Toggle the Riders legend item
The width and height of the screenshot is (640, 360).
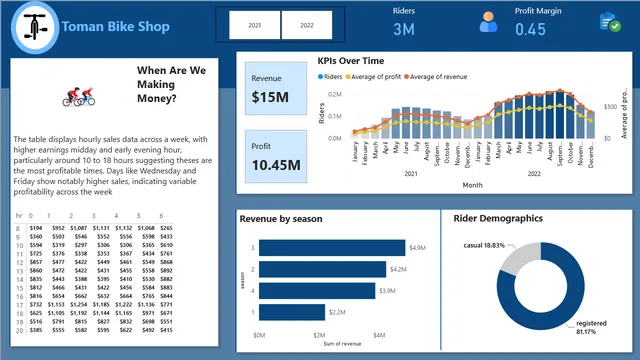(330, 77)
